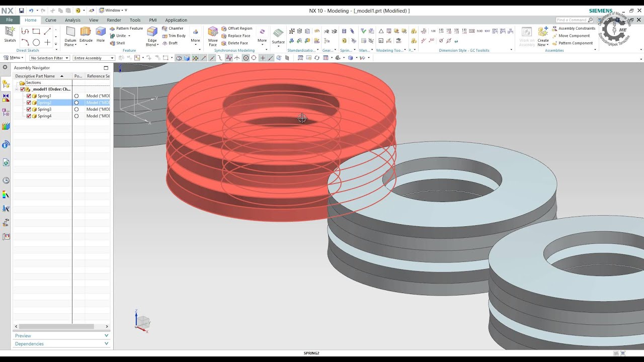Open the Entire Assembly scope dropdown
Viewport: 644px width, 362px height.
pyautogui.click(x=94, y=58)
